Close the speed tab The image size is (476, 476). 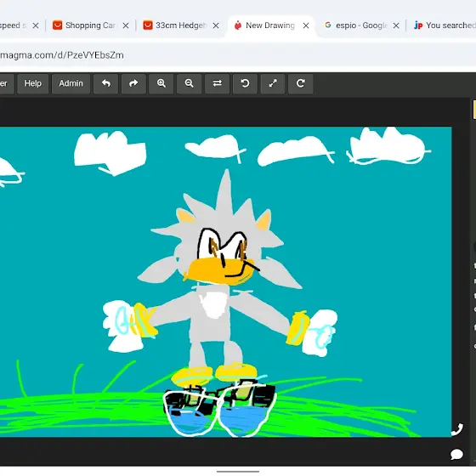(x=36, y=25)
